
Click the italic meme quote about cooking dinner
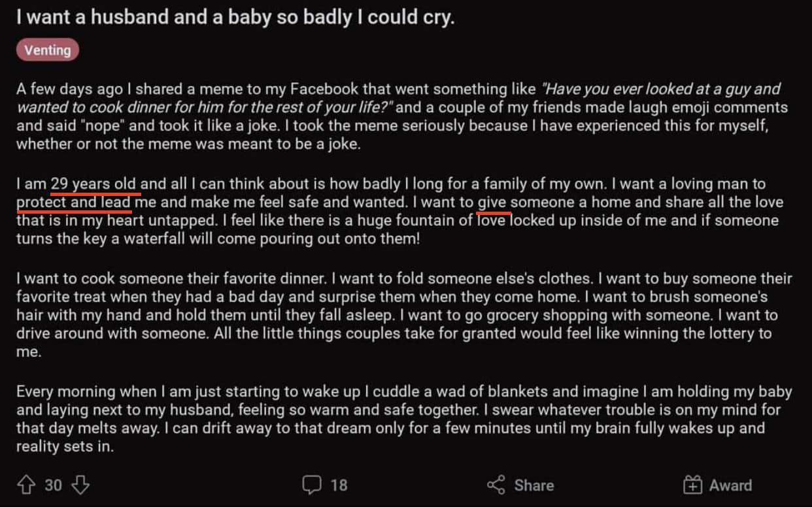coord(660,89)
